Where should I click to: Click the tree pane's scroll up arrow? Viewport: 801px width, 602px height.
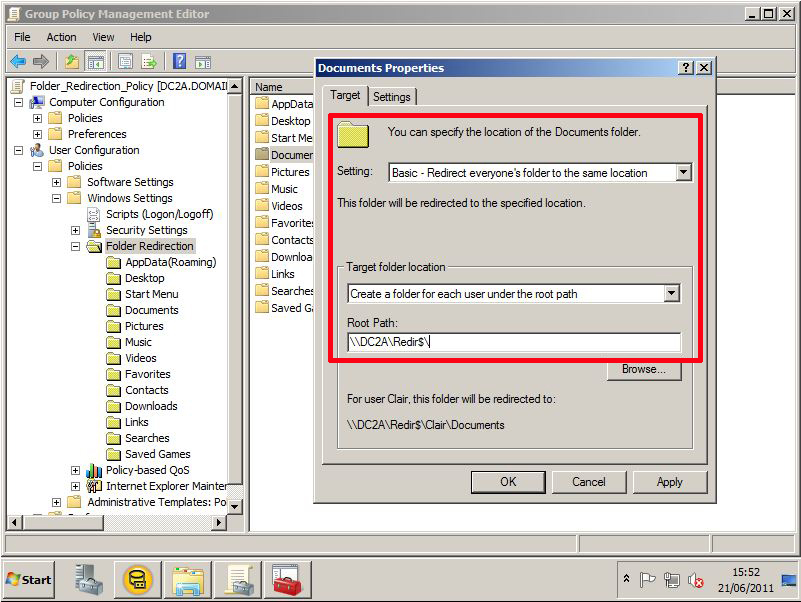tap(234, 86)
